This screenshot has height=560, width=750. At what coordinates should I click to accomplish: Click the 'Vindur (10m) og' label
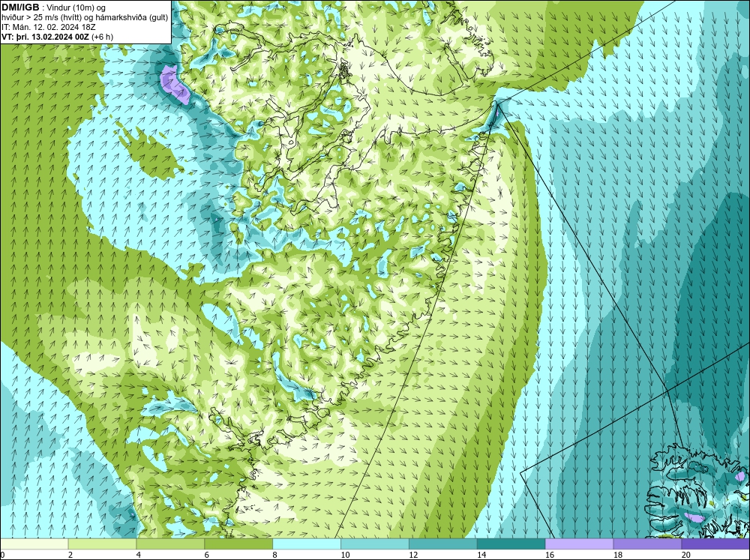pyautogui.click(x=76, y=8)
